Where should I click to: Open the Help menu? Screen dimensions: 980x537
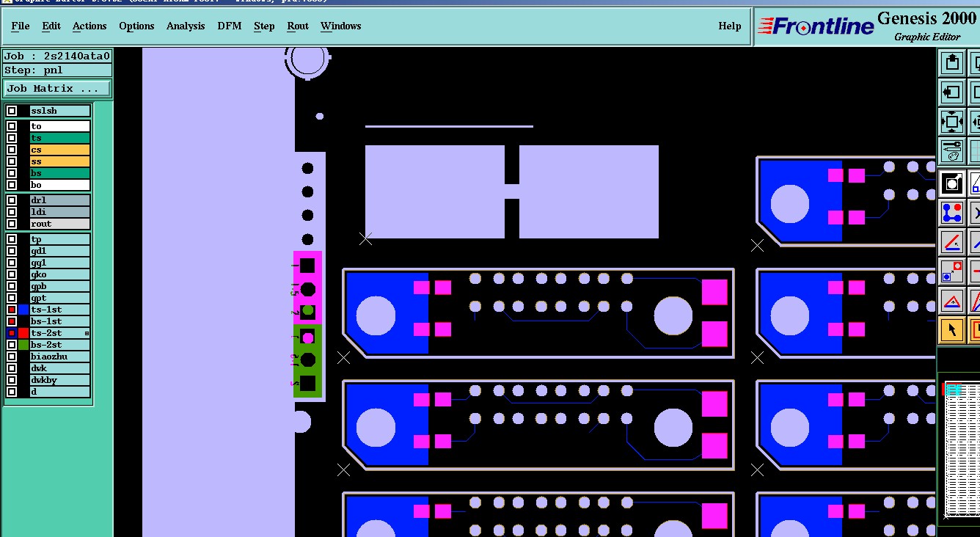[730, 26]
